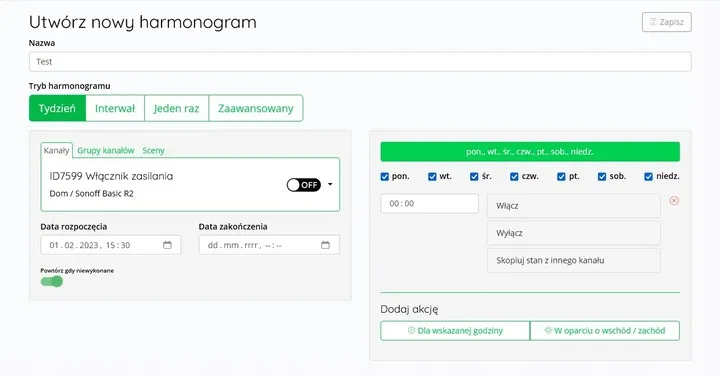The image size is (720, 376).
Task: Select the Wyłącz action
Action: click(x=574, y=233)
